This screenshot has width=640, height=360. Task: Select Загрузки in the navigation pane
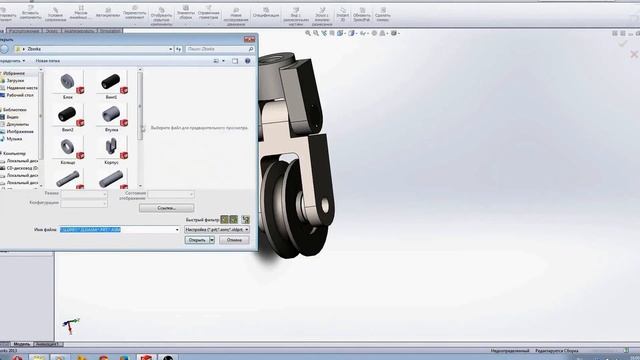click(x=15, y=80)
